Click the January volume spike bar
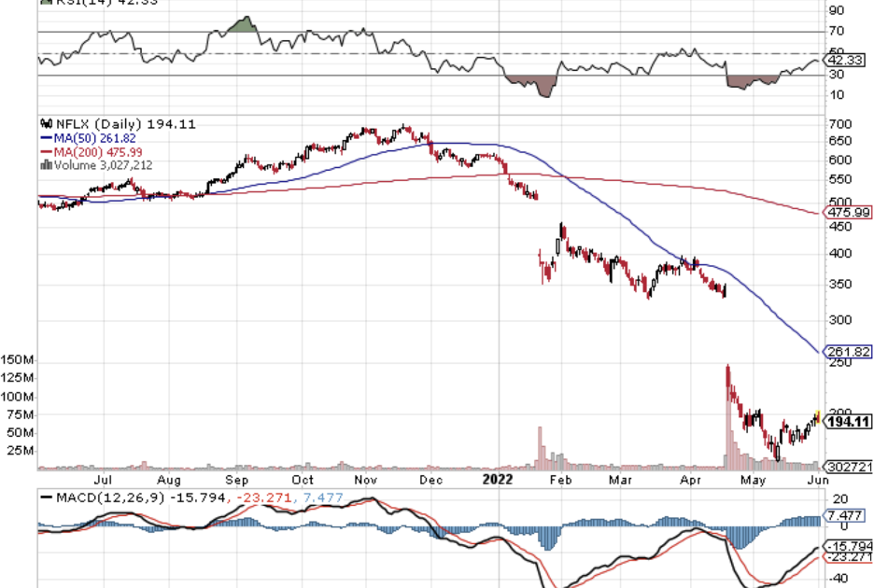Image resolution: width=874 pixels, height=588 pixels. [x=539, y=446]
